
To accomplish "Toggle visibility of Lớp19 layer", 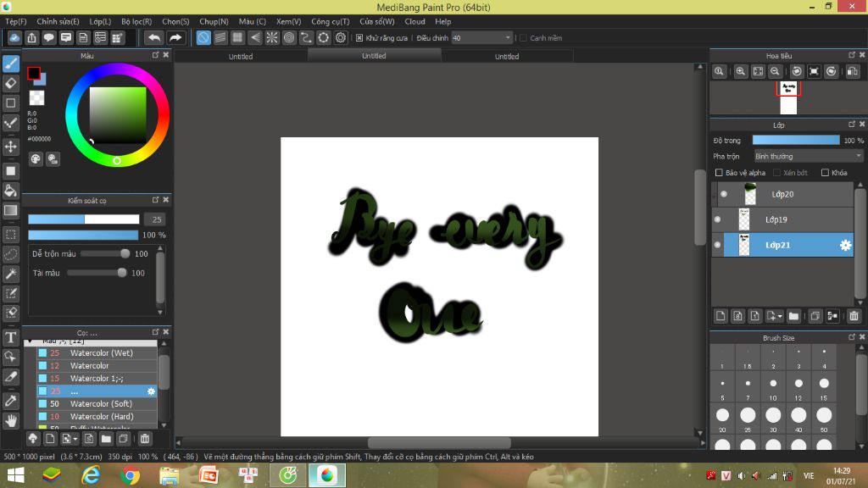I will coord(717,219).
